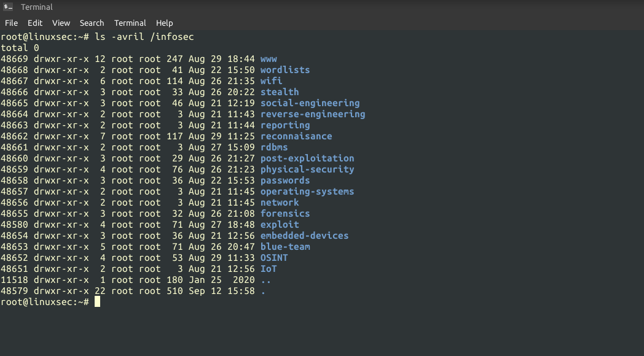The width and height of the screenshot is (644, 356).
Task: Select the post-exploitation directory entry
Action: [x=307, y=158]
